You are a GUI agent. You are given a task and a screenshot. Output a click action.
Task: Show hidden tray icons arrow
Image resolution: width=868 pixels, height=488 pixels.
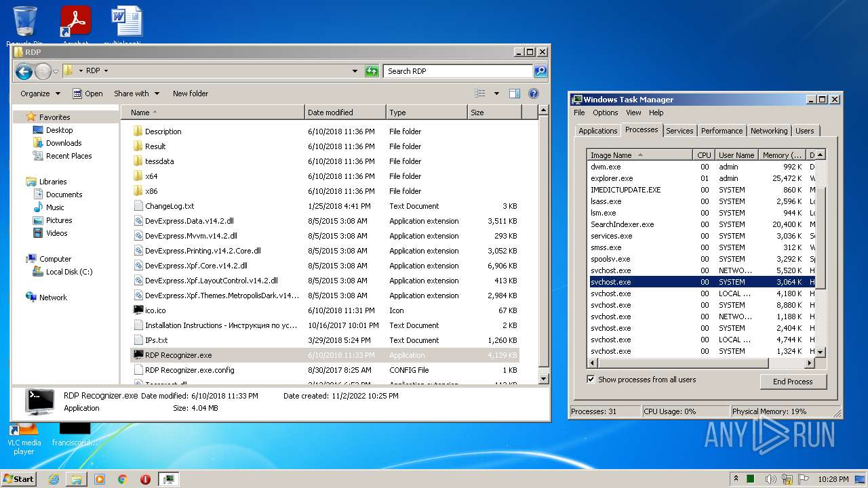pyautogui.click(x=735, y=479)
